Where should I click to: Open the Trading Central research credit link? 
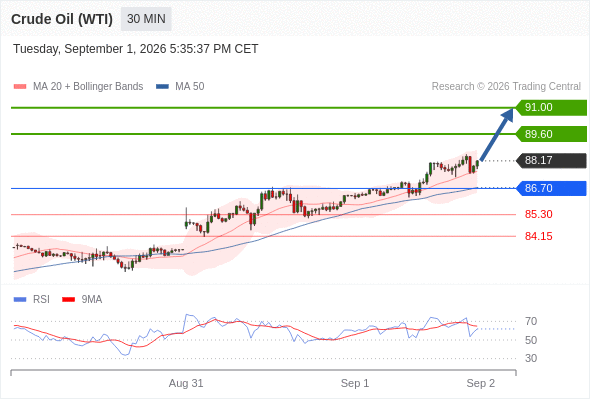click(506, 87)
